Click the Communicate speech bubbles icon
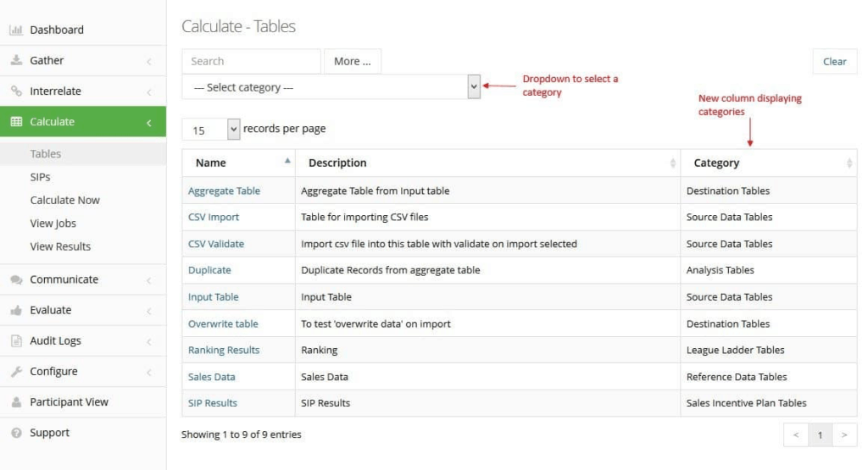This screenshot has height=470, width=868. click(x=16, y=279)
